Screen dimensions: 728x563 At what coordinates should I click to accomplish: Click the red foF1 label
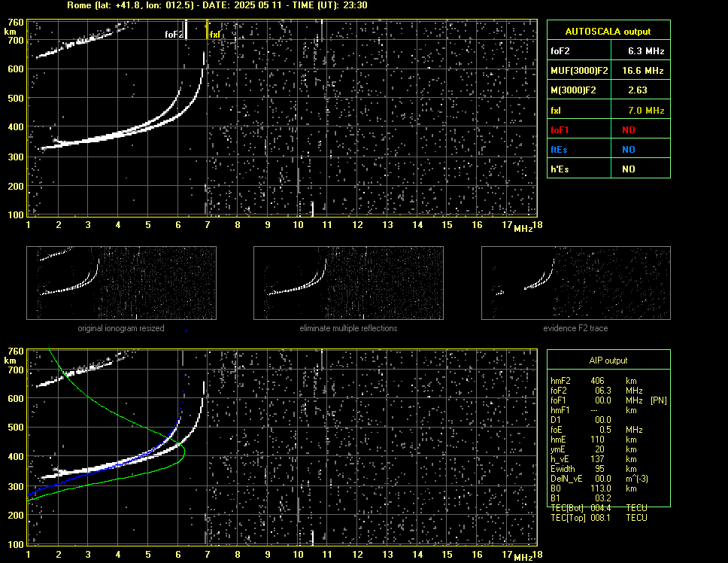click(x=560, y=130)
